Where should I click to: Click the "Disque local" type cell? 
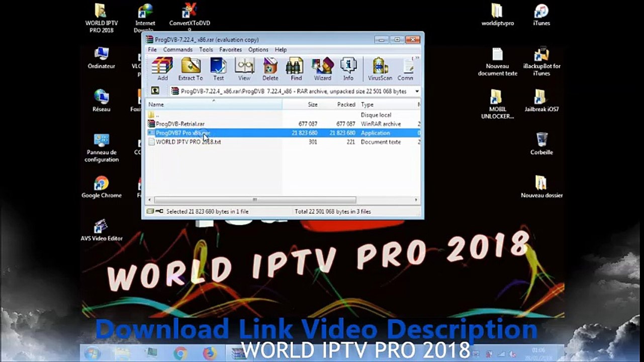[376, 115]
